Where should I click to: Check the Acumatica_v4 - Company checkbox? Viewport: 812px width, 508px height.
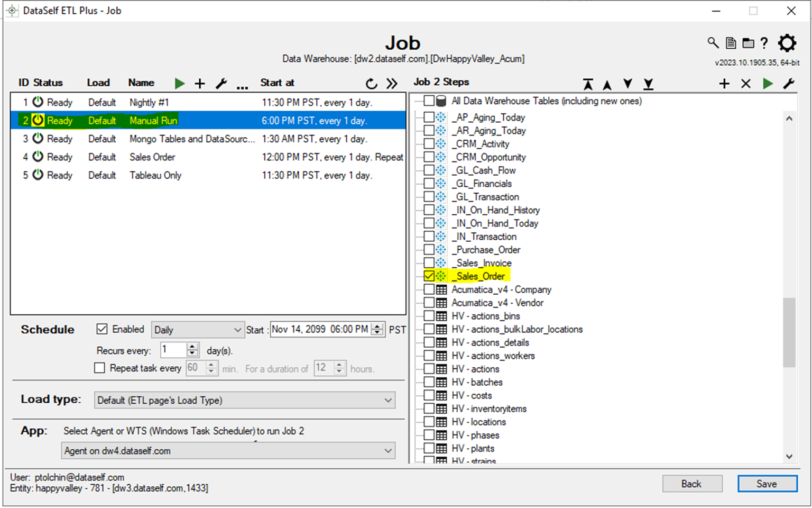click(429, 289)
